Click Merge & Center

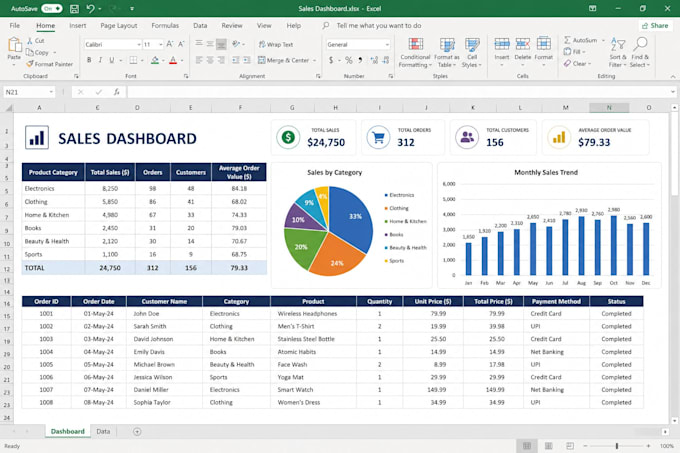(x=284, y=60)
